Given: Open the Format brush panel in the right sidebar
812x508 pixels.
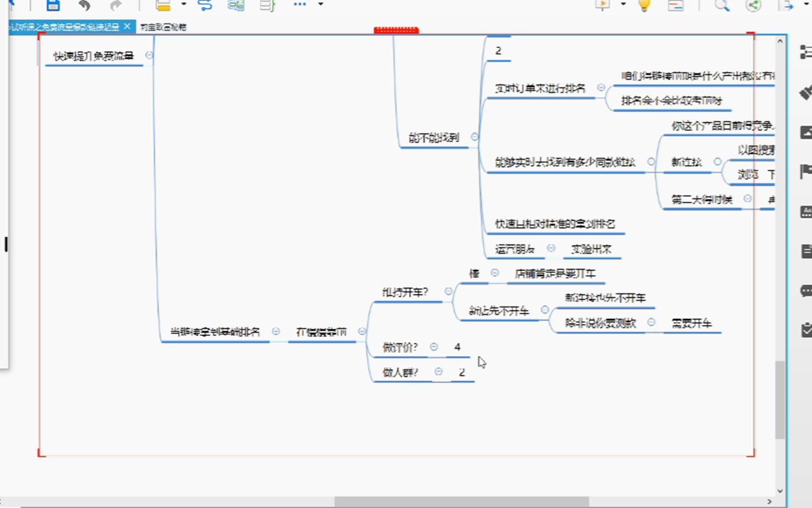Looking at the screenshot, I should (x=806, y=92).
